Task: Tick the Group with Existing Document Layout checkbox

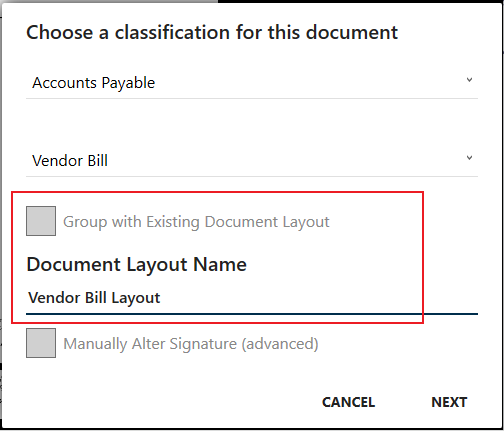Action: [x=41, y=221]
